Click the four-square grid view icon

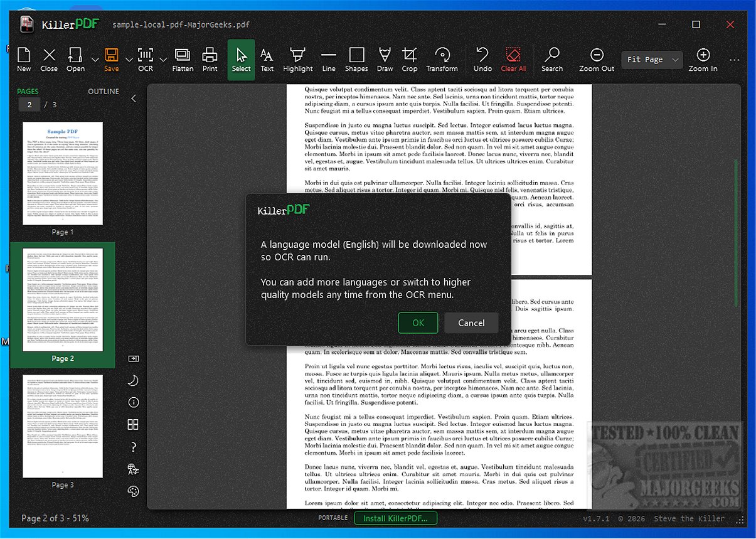pos(133,425)
